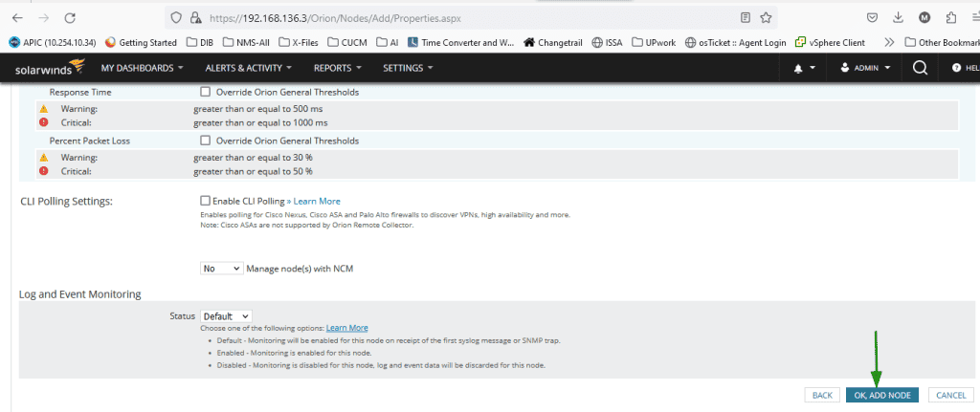The image size is (980, 412).
Task: Open Learn More link under Status options
Action: click(346, 328)
